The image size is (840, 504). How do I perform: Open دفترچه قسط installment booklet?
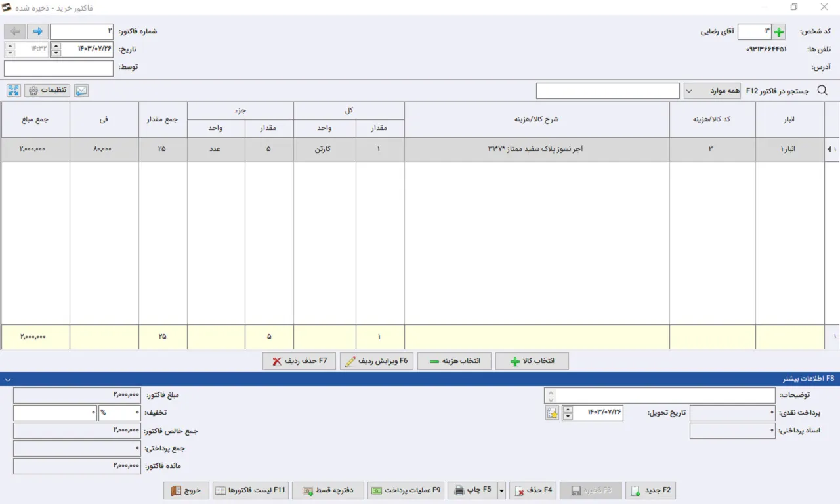328,490
